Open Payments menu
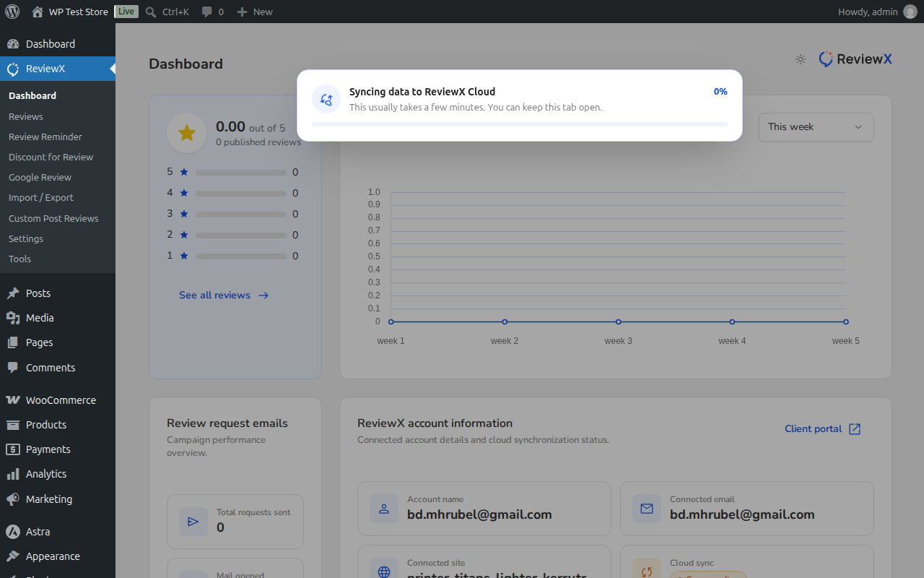 coord(58,449)
